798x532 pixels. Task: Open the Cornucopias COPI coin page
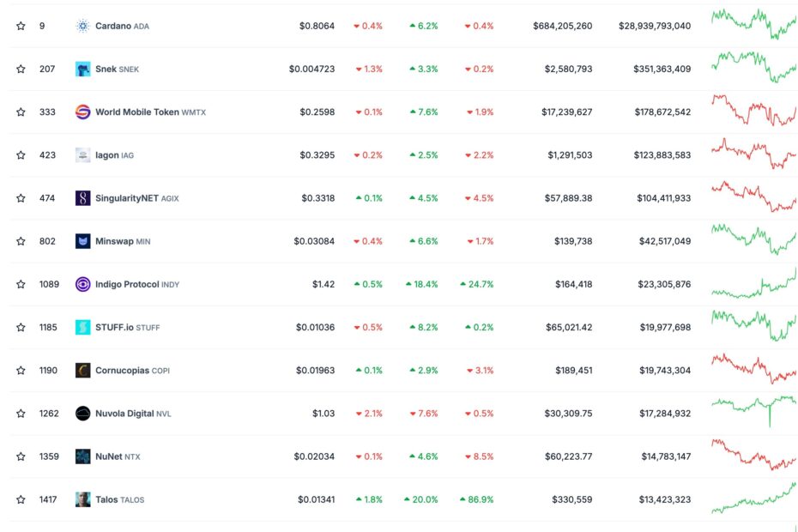point(132,370)
